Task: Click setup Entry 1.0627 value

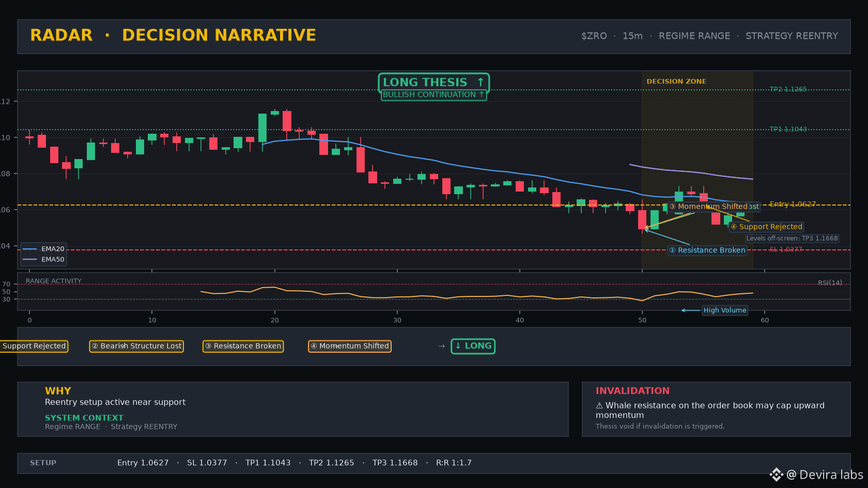Action: (x=143, y=463)
